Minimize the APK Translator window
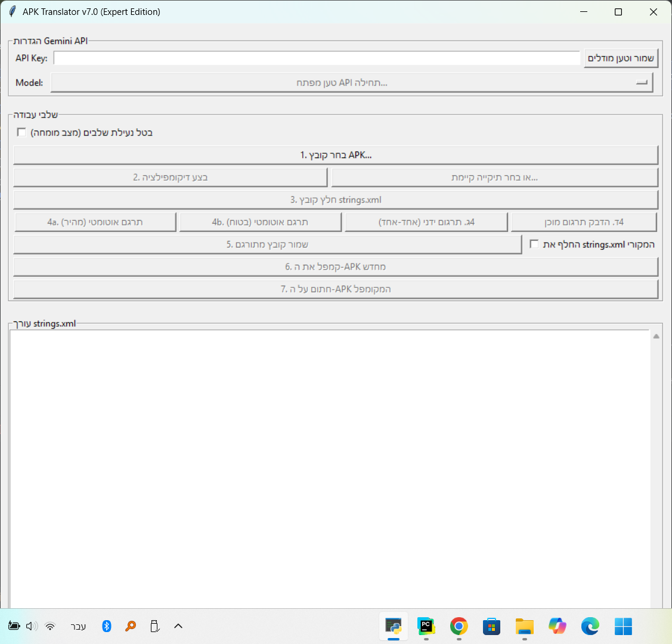The width and height of the screenshot is (672, 644). [584, 11]
